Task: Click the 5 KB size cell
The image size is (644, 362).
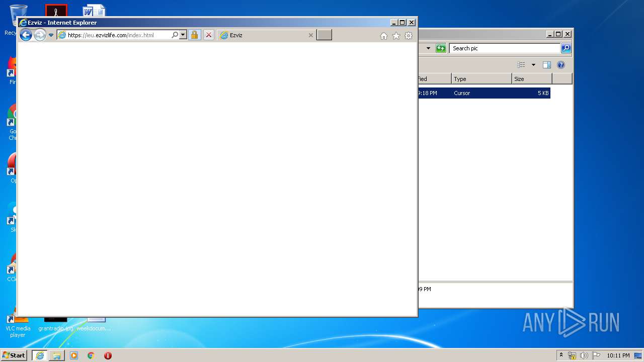Action: point(543,93)
